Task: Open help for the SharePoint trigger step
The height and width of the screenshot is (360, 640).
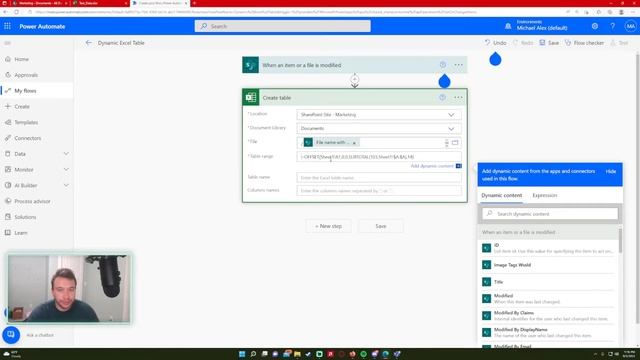Action: pos(442,65)
